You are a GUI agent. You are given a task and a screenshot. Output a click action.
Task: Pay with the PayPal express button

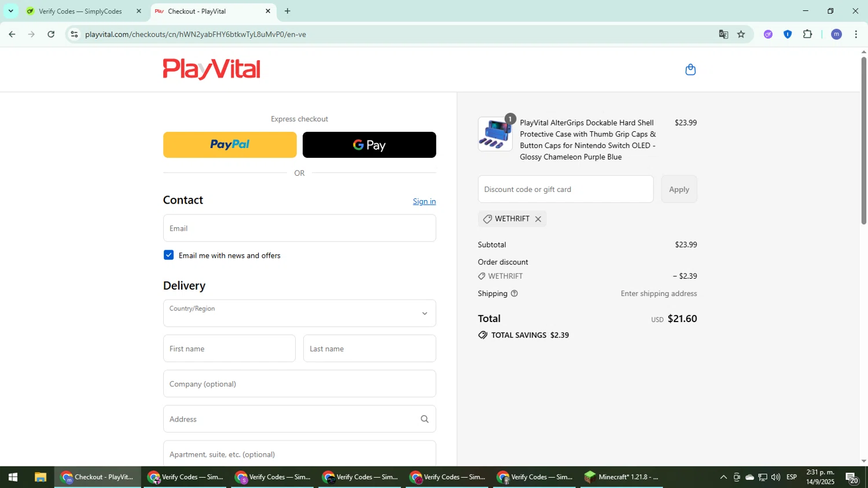230,145
